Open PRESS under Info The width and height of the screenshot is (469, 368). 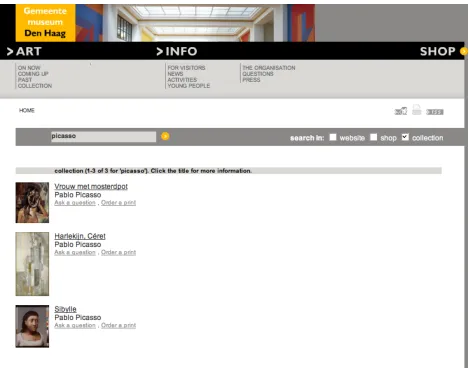tap(251, 80)
